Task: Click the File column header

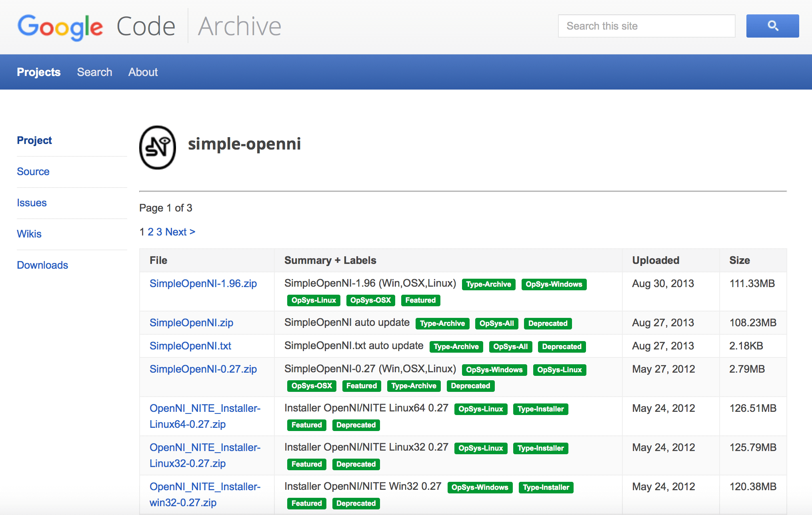Action: point(158,260)
